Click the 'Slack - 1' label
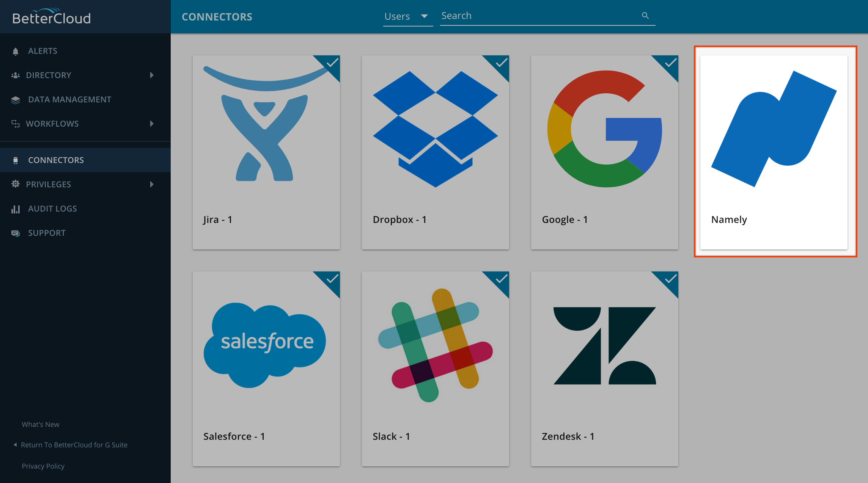 pos(391,436)
